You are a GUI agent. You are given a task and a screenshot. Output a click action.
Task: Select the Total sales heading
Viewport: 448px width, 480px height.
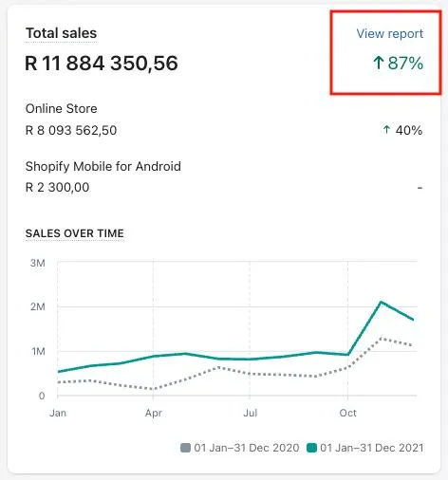tap(62, 33)
